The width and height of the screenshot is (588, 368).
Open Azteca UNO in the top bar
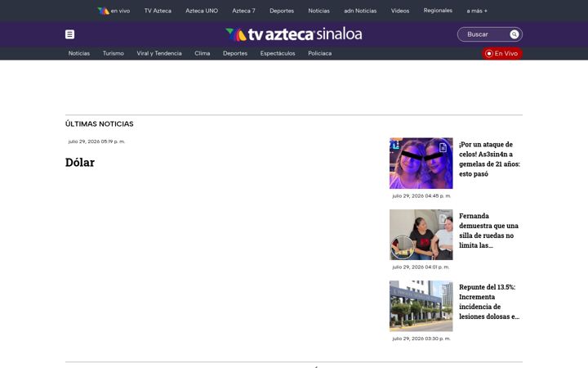202,11
